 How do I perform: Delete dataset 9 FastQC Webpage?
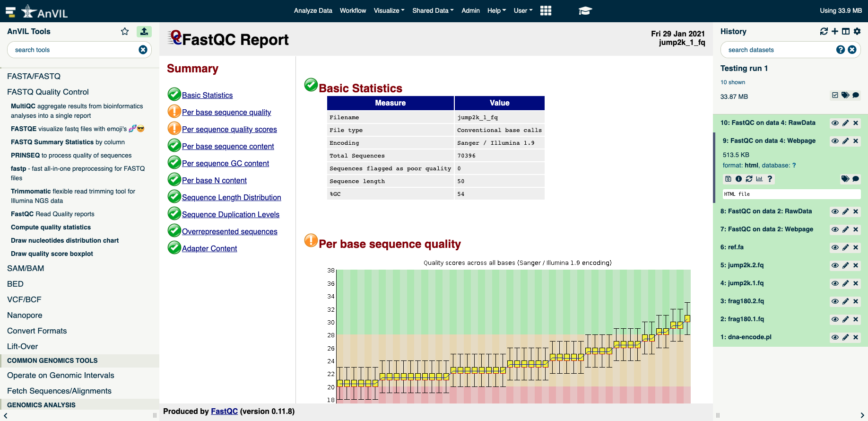(856, 141)
